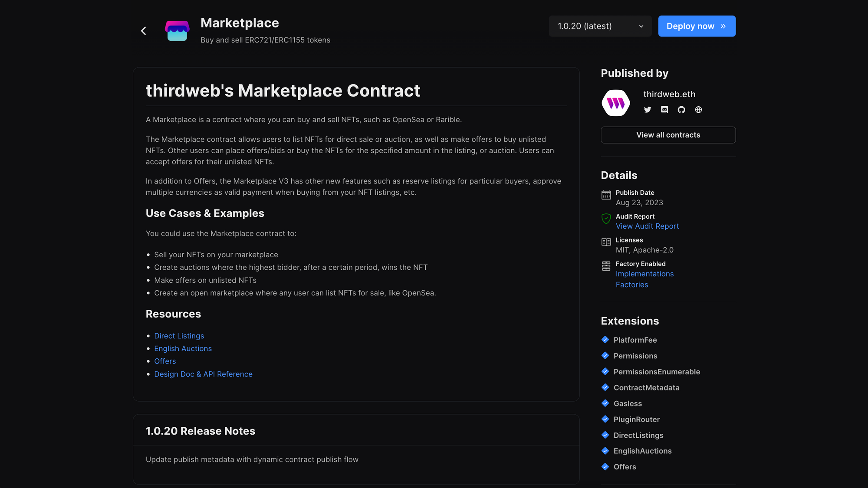Open the website globe icon

click(698, 110)
